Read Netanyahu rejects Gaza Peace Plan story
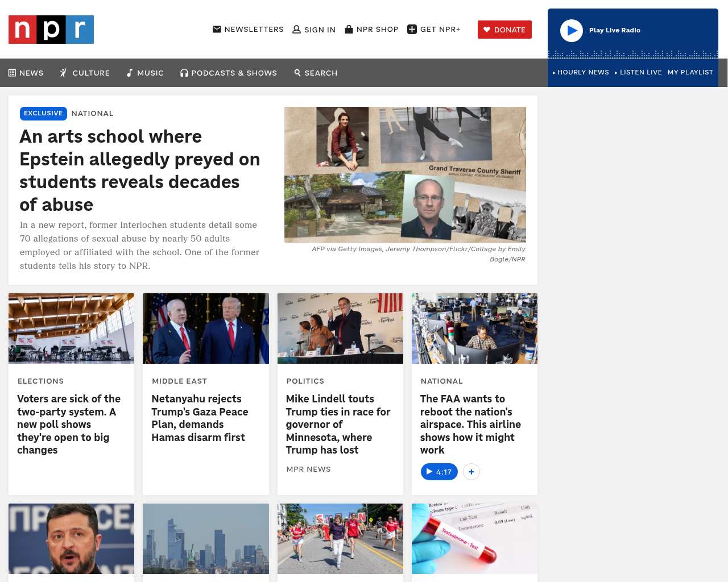The height and width of the screenshot is (582, 728). 200,418
